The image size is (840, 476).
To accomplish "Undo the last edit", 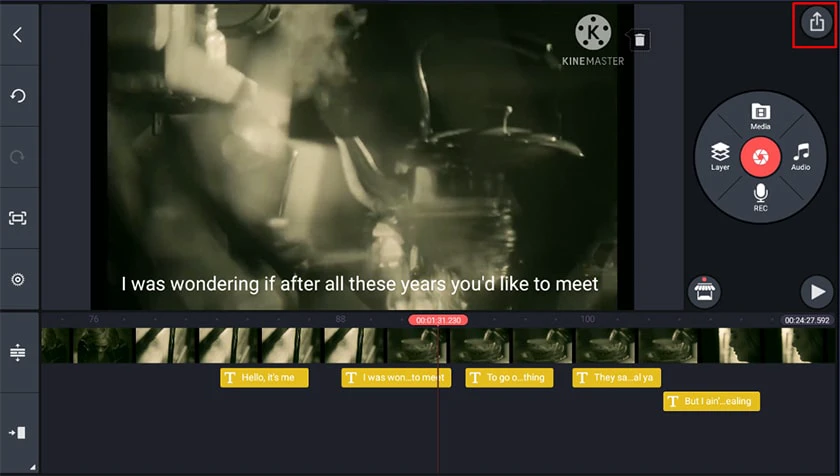I will tap(18, 96).
